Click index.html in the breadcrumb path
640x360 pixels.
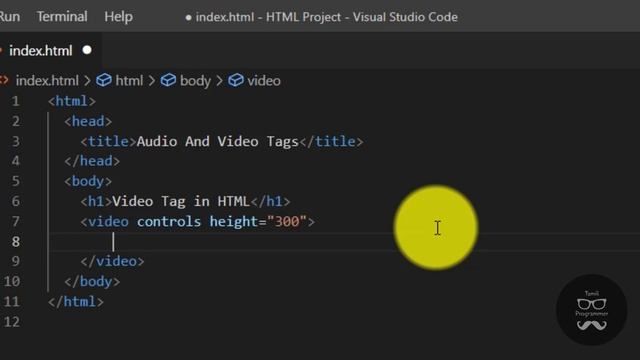pyautogui.click(x=47, y=80)
